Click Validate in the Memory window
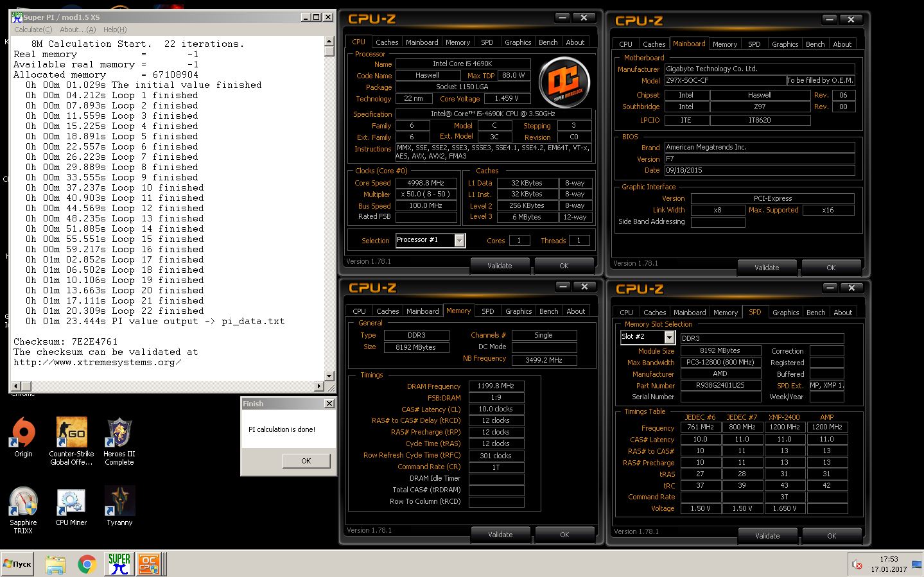Image resolution: width=924 pixels, height=577 pixels. tap(500, 535)
